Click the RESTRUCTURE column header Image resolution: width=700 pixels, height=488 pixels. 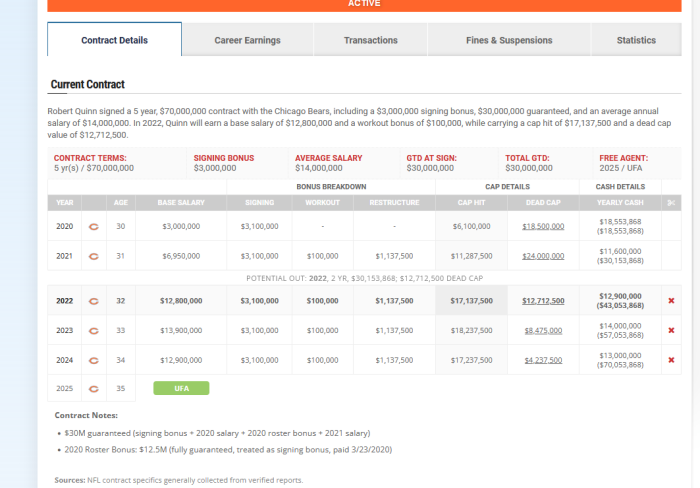click(394, 203)
